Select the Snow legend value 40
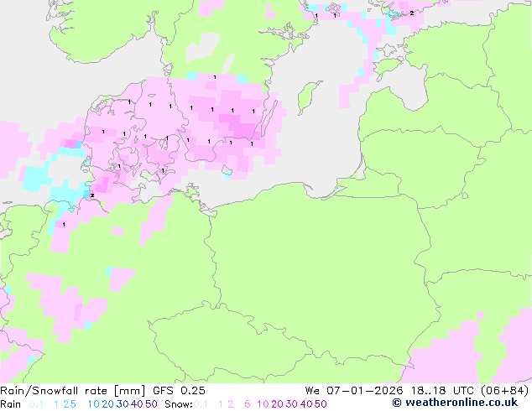Image resolution: width=532 pixels, height=411 pixels. 306,404
